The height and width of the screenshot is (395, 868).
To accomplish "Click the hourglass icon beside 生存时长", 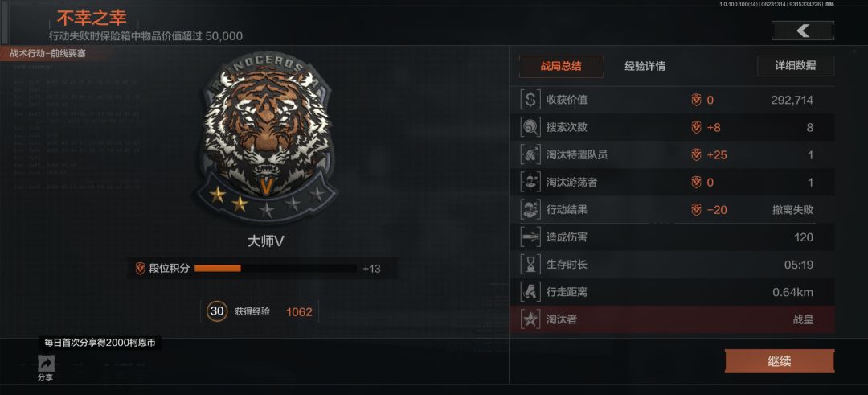I will 530,264.
